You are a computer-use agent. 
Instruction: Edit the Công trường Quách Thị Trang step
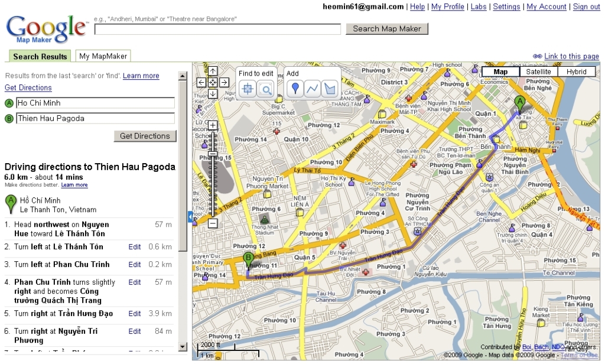coord(134,282)
